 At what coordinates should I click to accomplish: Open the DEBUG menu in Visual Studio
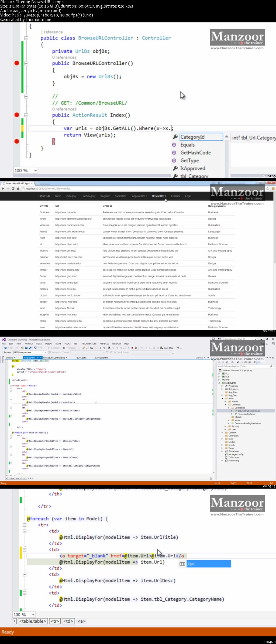pyautogui.click(x=49, y=344)
